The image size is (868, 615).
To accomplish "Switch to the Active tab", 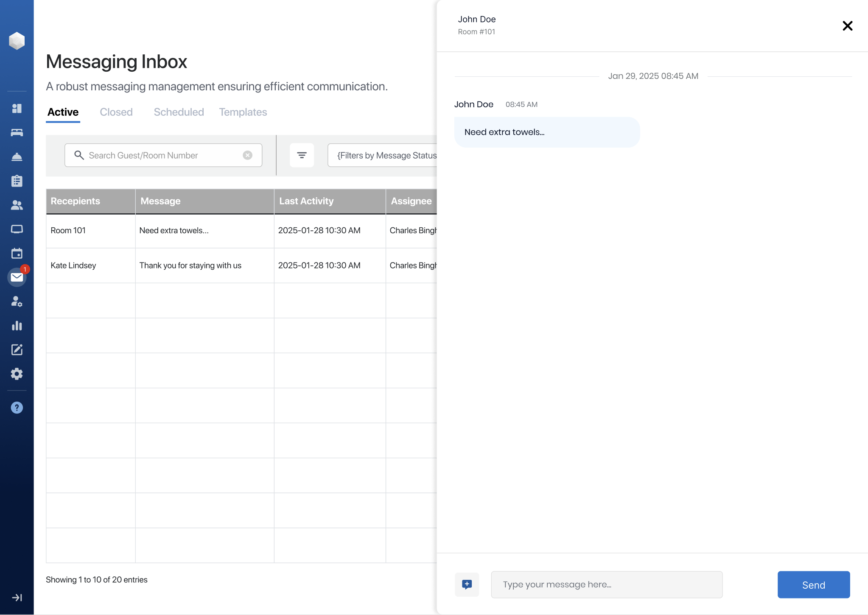I will tap(63, 112).
